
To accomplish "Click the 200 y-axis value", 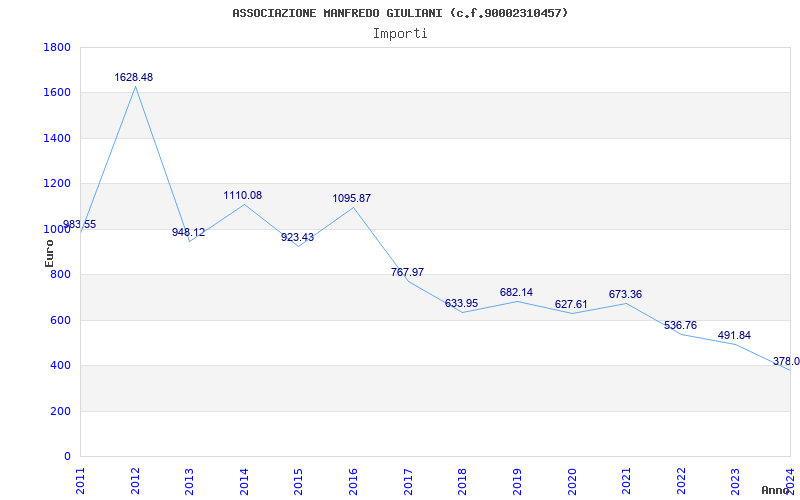I will [x=61, y=411].
